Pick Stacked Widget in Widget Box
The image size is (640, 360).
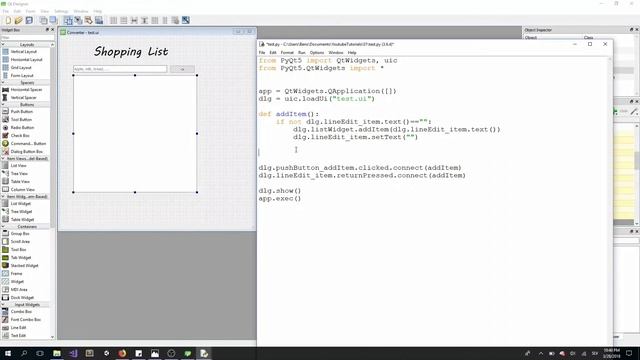pyautogui.click(x=25, y=265)
